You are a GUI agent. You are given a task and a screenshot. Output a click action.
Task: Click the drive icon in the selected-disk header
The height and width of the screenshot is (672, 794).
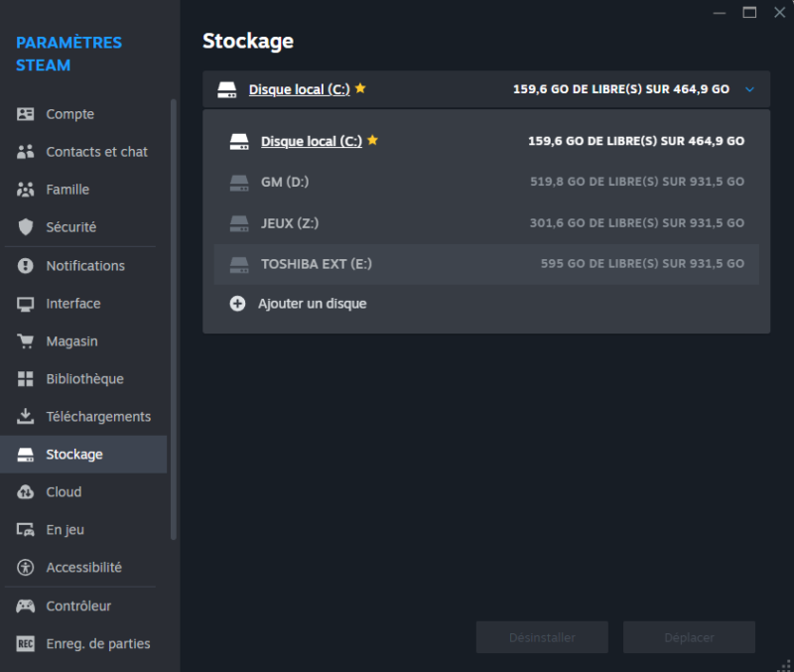pyautogui.click(x=227, y=89)
